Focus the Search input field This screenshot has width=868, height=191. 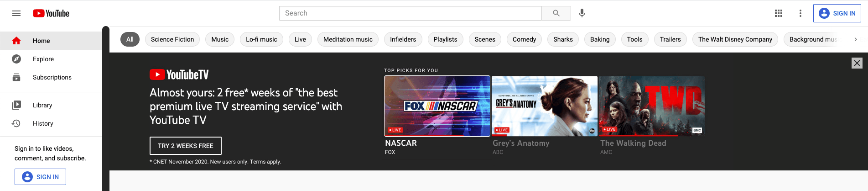click(x=411, y=13)
